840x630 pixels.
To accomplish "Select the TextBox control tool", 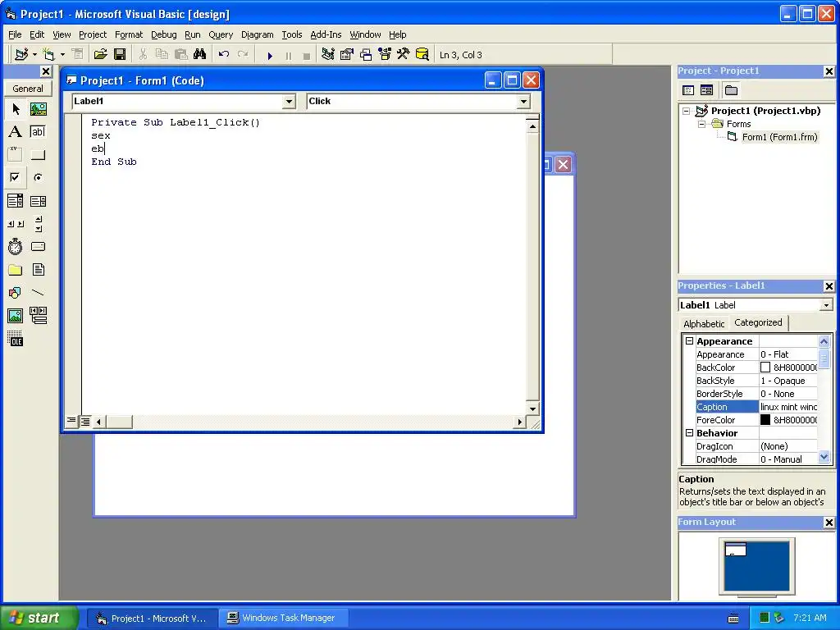I will coord(38,132).
